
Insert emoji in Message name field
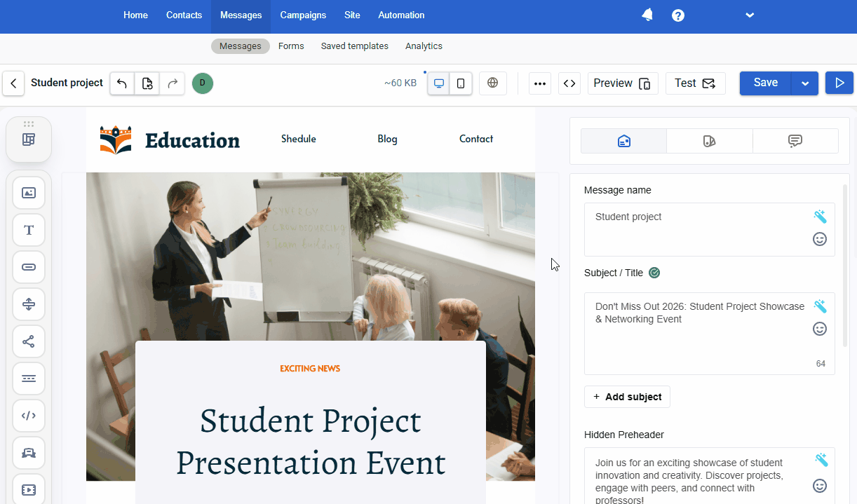click(x=820, y=239)
